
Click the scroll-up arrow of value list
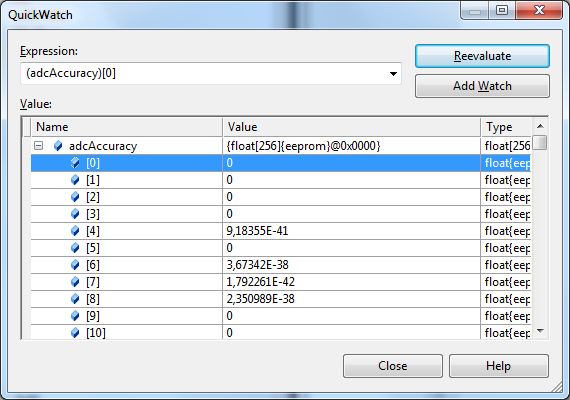(540, 126)
